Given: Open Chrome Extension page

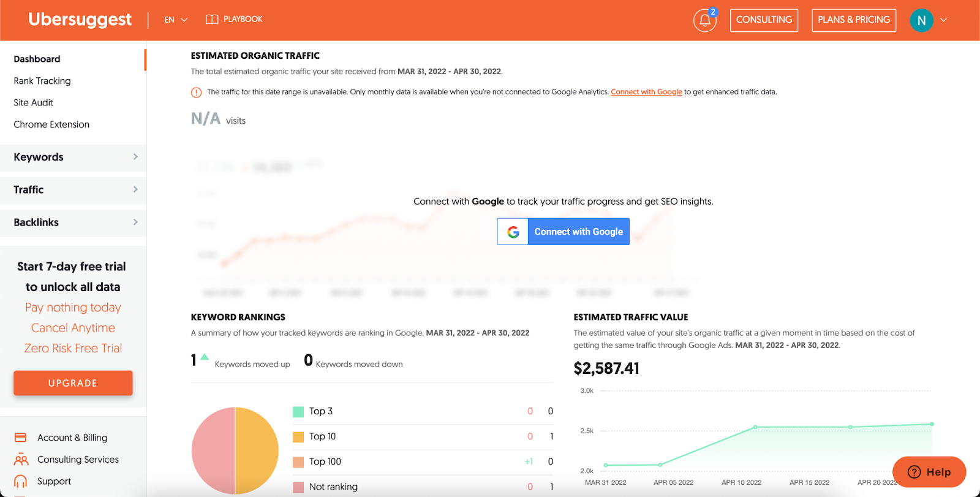Looking at the screenshot, I should pos(51,124).
